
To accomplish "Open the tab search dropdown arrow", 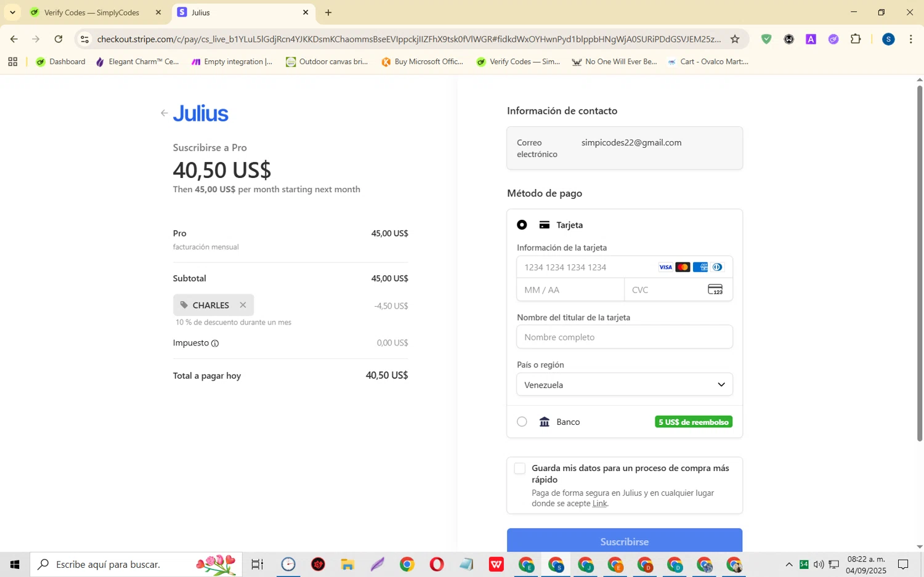I will [x=12, y=12].
